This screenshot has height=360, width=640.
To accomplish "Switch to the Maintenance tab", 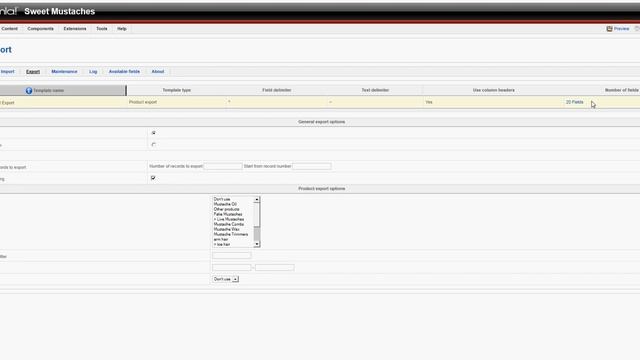I will point(64,71).
